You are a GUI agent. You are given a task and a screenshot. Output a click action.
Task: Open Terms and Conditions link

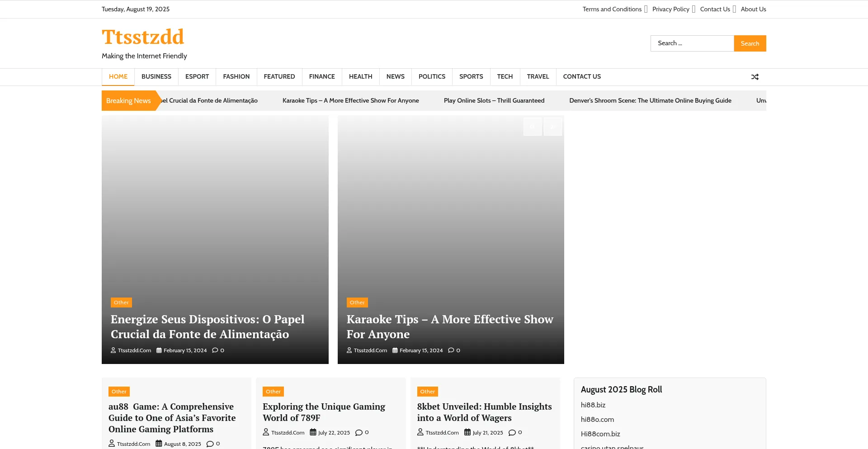point(612,9)
